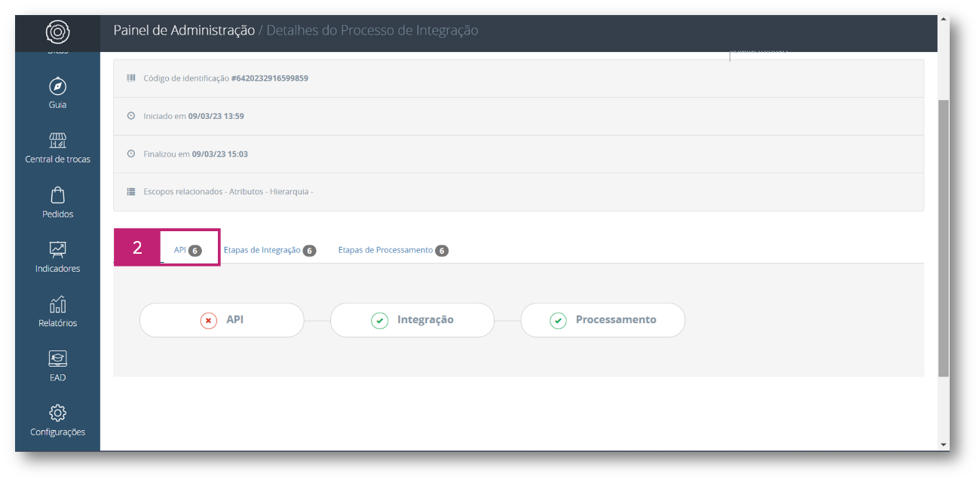Open the EAD graduation icon
This screenshot has height=482, width=980.
57,358
